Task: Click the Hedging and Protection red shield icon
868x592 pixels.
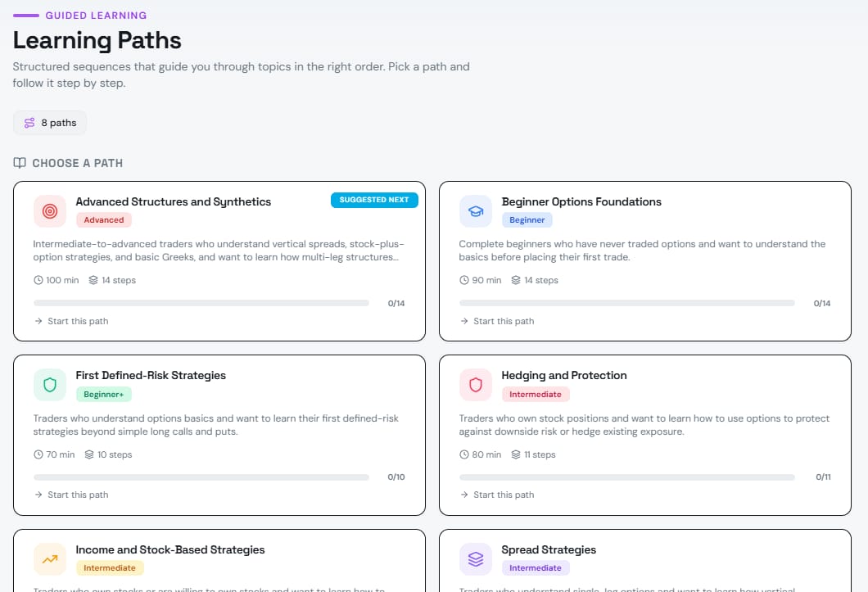Action: (x=476, y=385)
